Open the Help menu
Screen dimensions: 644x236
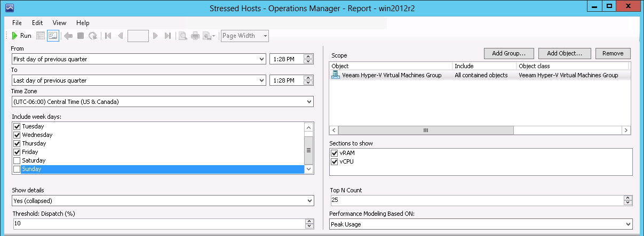pyautogui.click(x=83, y=23)
